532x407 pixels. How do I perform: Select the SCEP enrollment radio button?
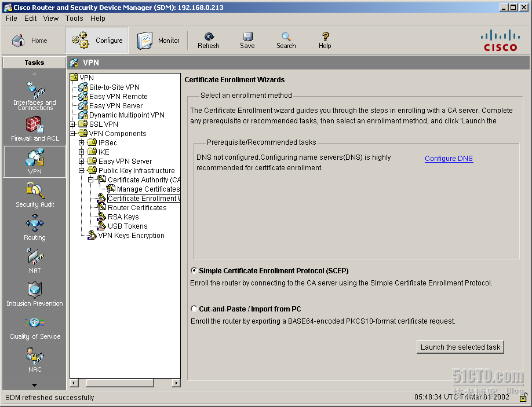click(194, 270)
